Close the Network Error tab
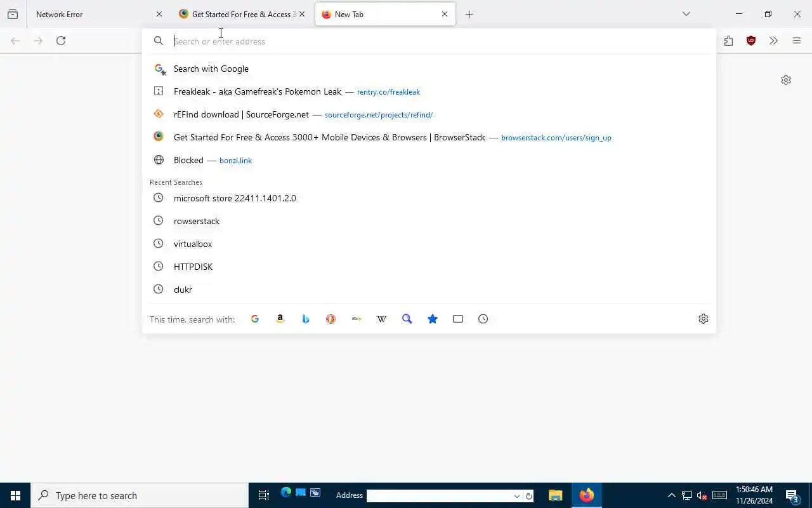 click(159, 14)
